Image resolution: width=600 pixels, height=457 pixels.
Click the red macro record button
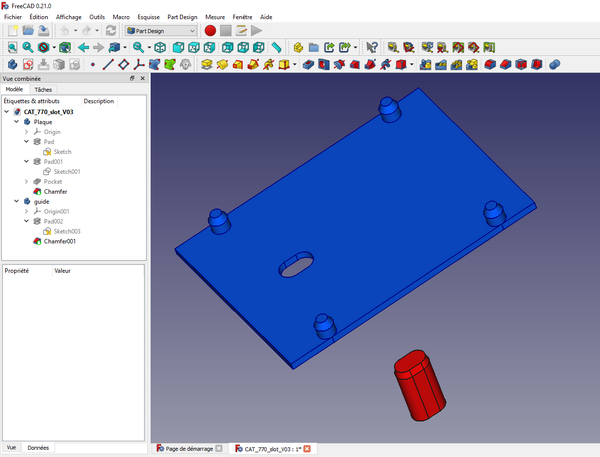coord(210,30)
